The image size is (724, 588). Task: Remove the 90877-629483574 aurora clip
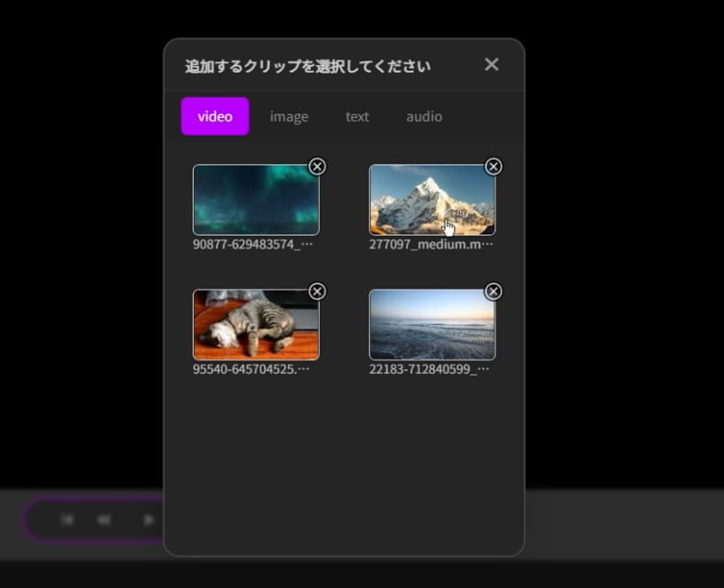[x=317, y=167]
